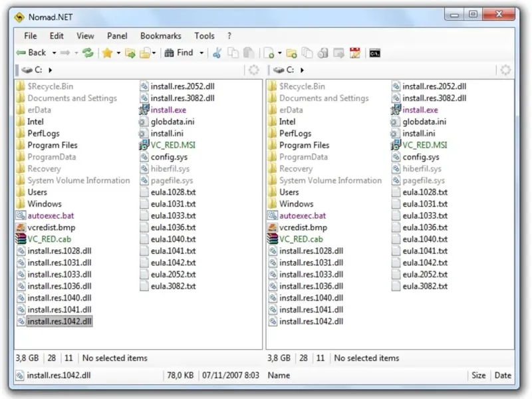Select VC_RED.cab in the left panel
This screenshot has width=532, height=399.
(43, 239)
